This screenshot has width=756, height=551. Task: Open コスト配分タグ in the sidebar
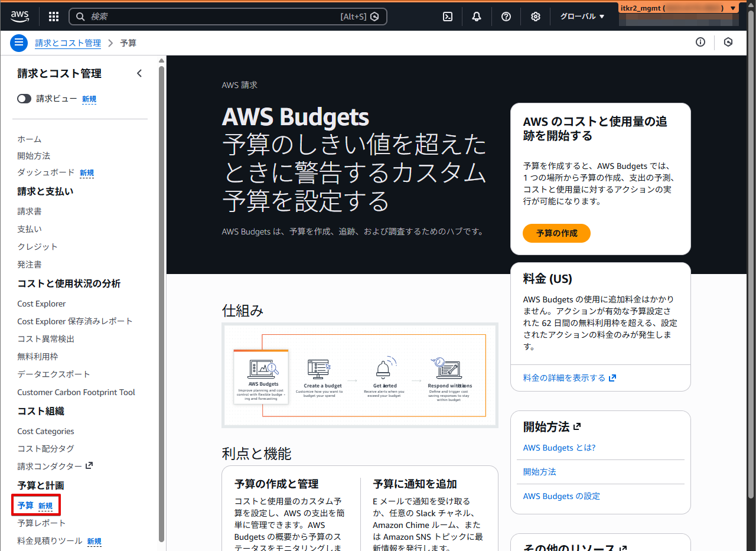pyautogui.click(x=46, y=449)
